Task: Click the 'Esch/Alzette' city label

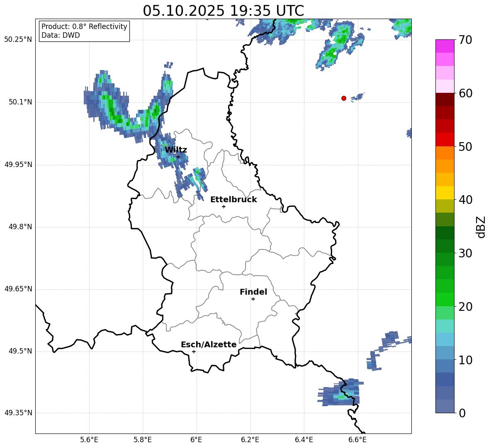Action: click(209, 344)
